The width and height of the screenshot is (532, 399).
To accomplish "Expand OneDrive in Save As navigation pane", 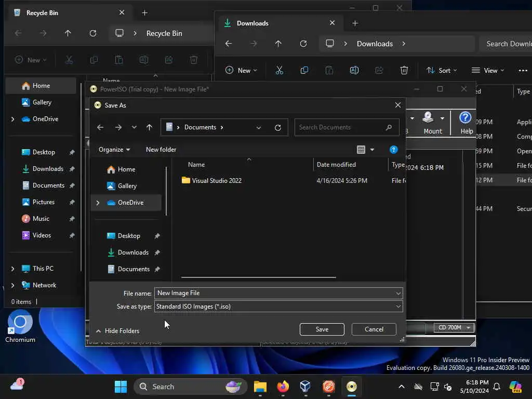I will click(98, 203).
